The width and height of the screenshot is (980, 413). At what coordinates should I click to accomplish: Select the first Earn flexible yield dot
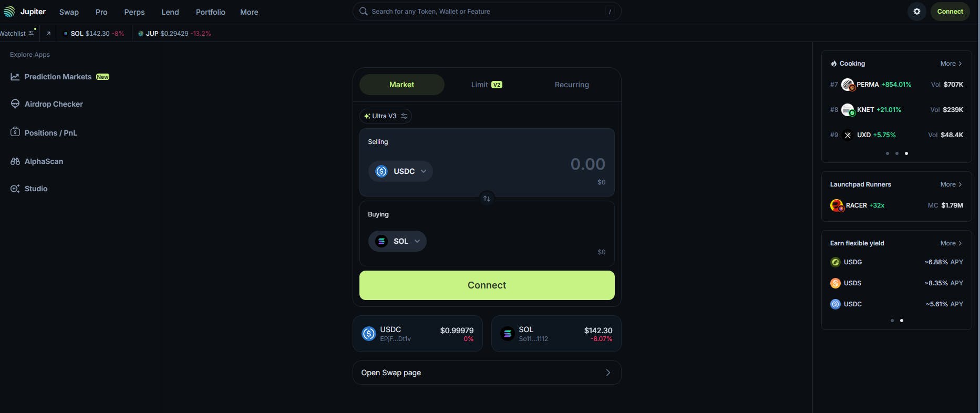892,321
